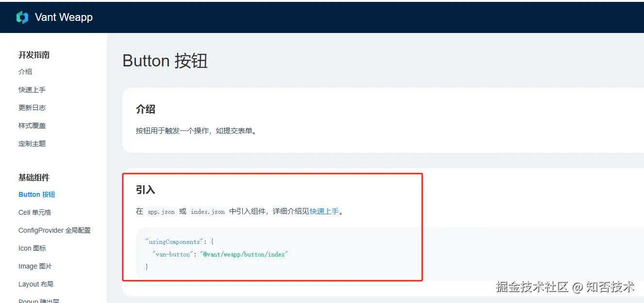644x303 pixels.
Task: Select 样式覆盖 sidebar item
Action: coord(32,126)
